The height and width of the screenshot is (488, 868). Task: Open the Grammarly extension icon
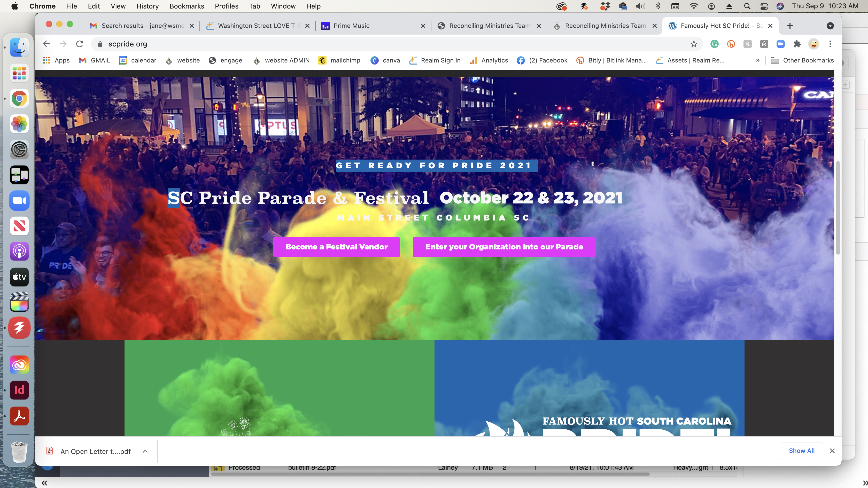click(714, 44)
